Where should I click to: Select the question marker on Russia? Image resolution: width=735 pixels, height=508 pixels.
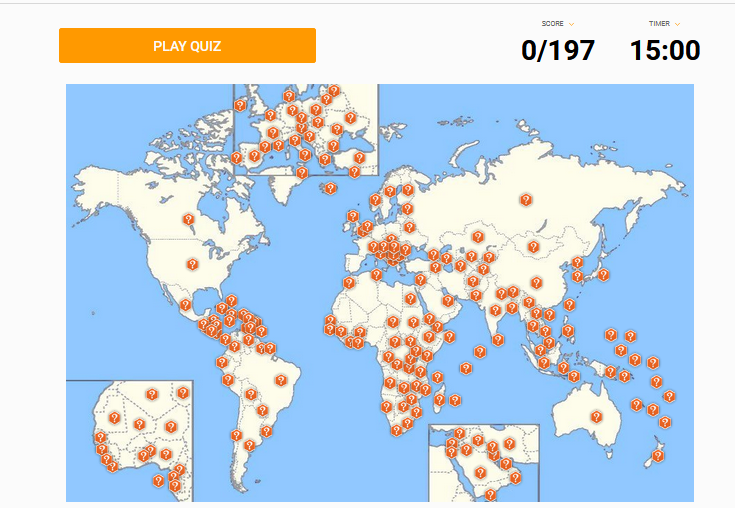point(526,200)
